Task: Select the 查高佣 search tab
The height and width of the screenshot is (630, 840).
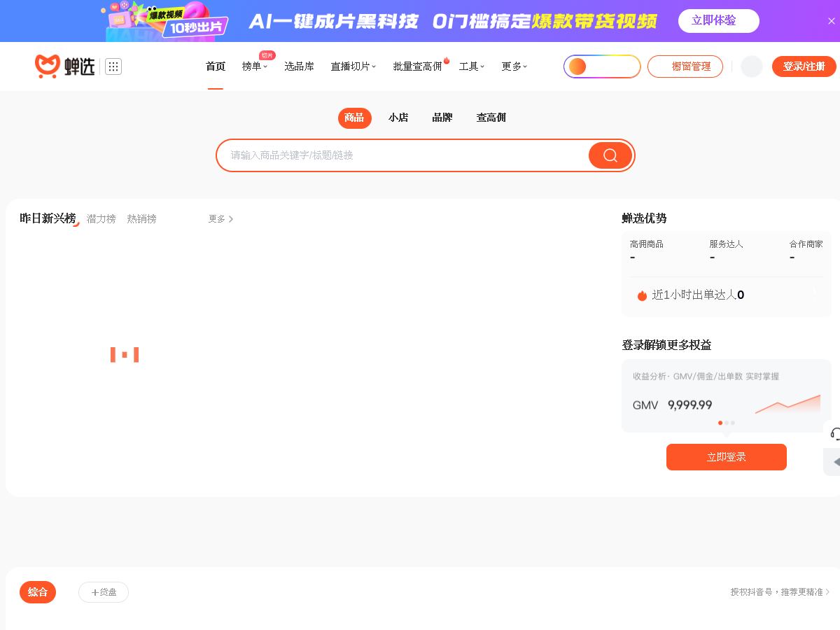Action: pyautogui.click(x=491, y=118)
